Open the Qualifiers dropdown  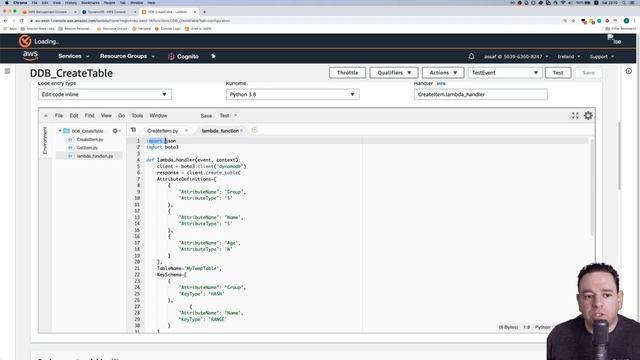[393, 73]
